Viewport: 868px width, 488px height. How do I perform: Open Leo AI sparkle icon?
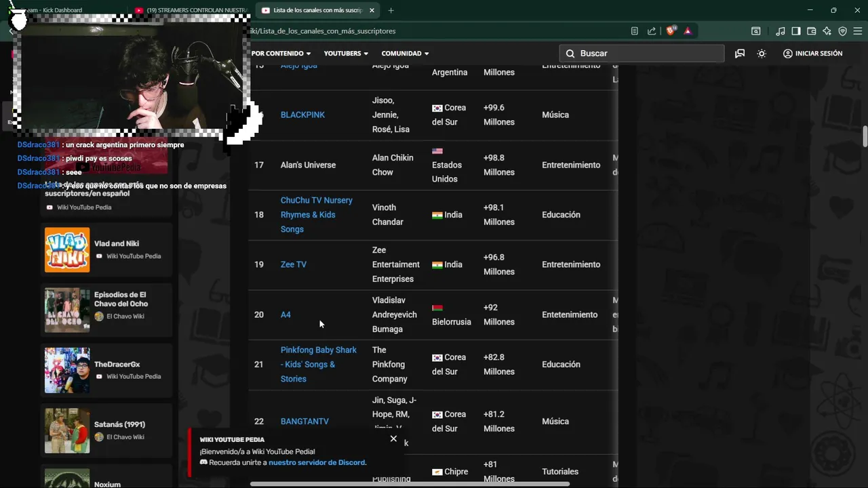[827, 30]
